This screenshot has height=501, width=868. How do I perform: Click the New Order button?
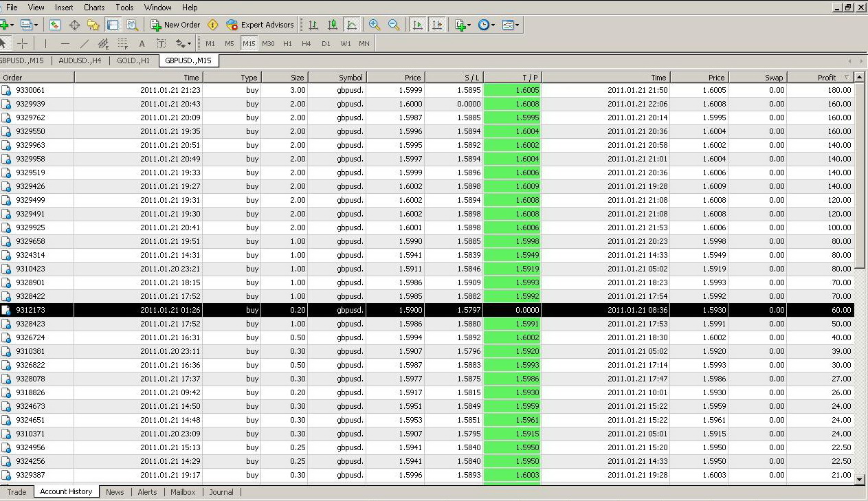(175, 25)
